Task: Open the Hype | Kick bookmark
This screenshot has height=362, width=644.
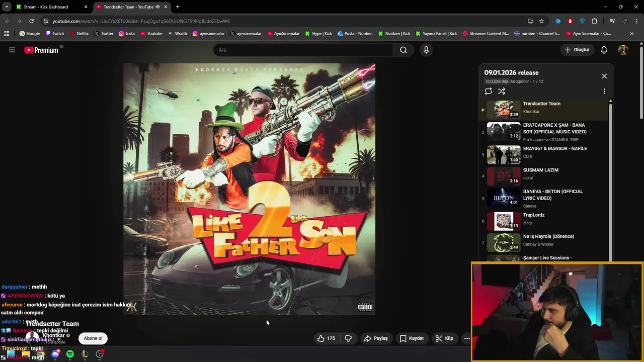Action: (x=318, y=34)
